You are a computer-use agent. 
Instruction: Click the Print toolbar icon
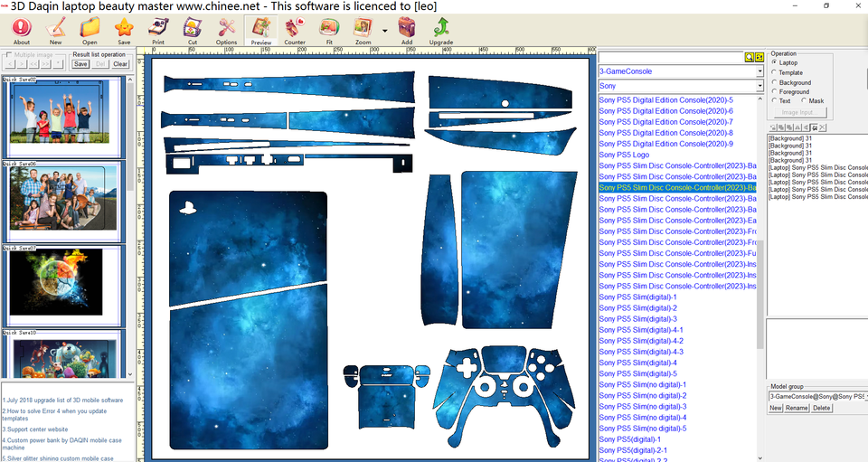[x=158, y=31]
